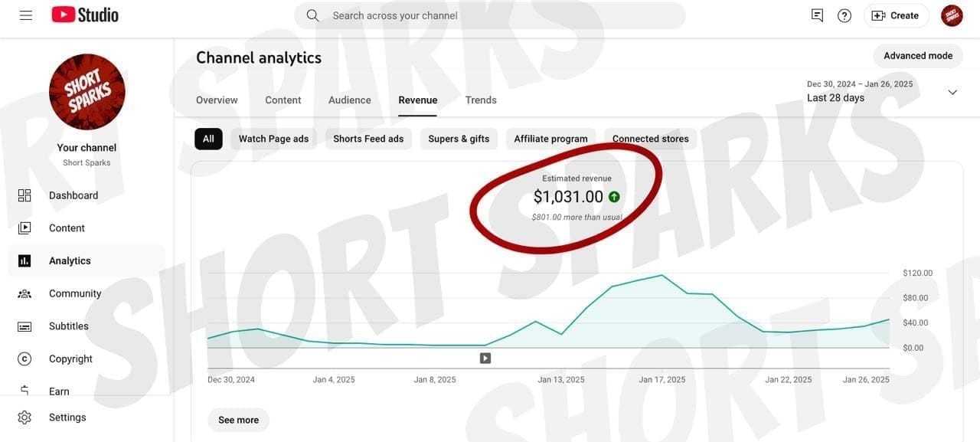Open the hamburger navigation menu
This screenshot has height=442, width=980.
click(x=26, y=15)
